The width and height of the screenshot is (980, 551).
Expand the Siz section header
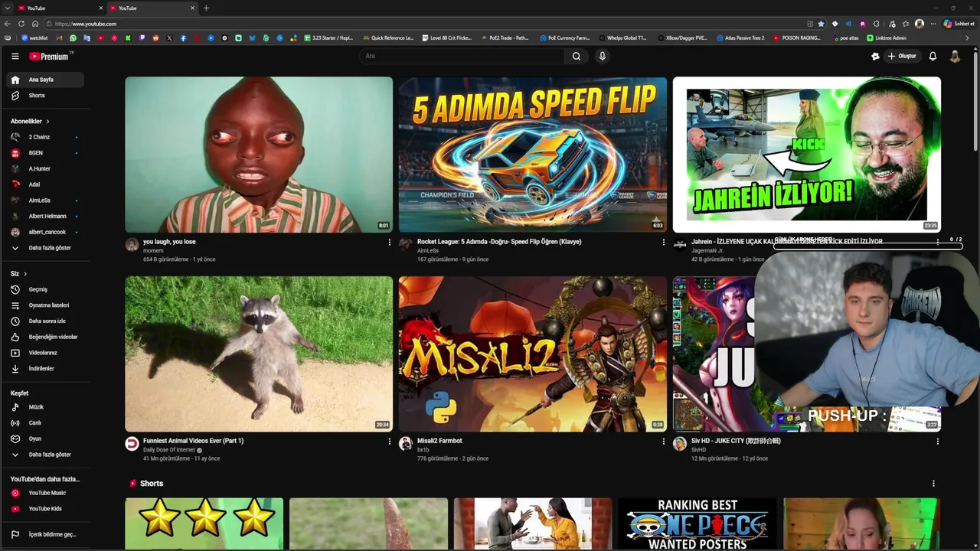(18, 273)
